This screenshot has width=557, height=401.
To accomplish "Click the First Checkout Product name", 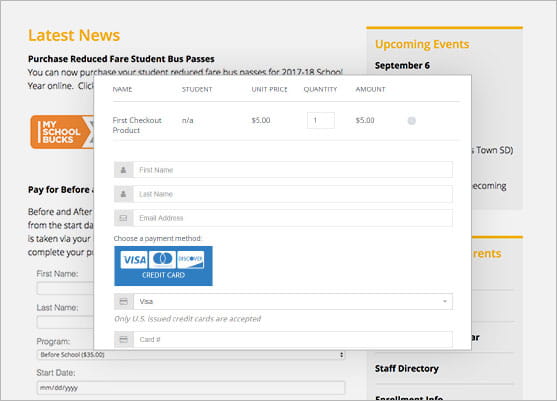I will 137,125.
